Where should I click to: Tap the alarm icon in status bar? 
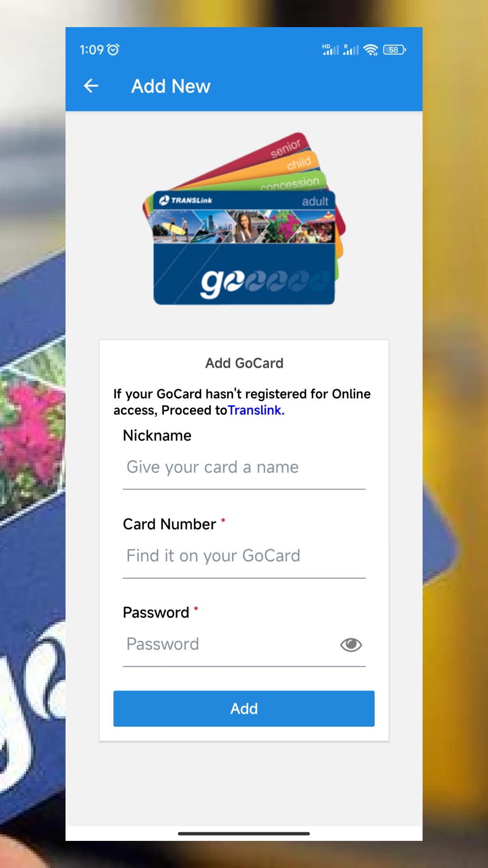tap(113, 49)
